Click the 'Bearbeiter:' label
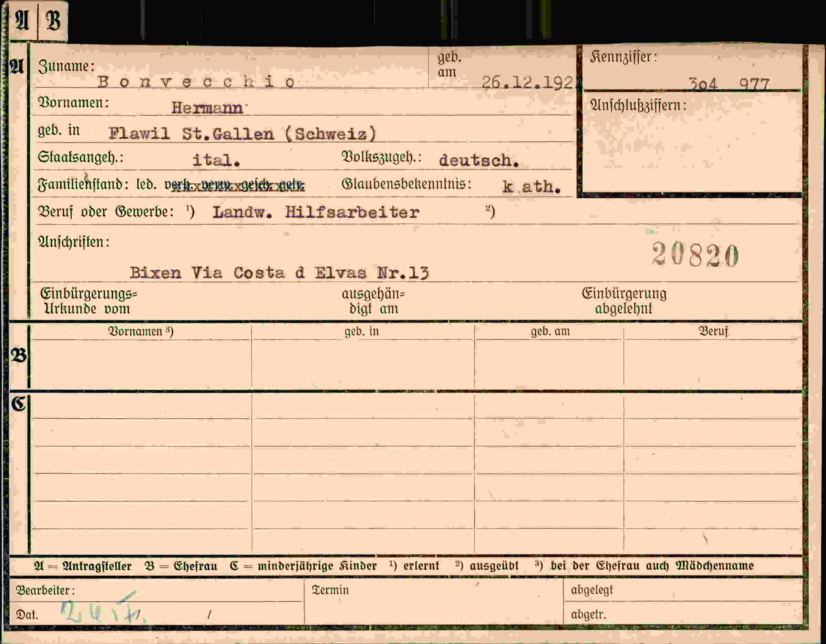The width and height of the screenshot is (826, 644). 45,590
